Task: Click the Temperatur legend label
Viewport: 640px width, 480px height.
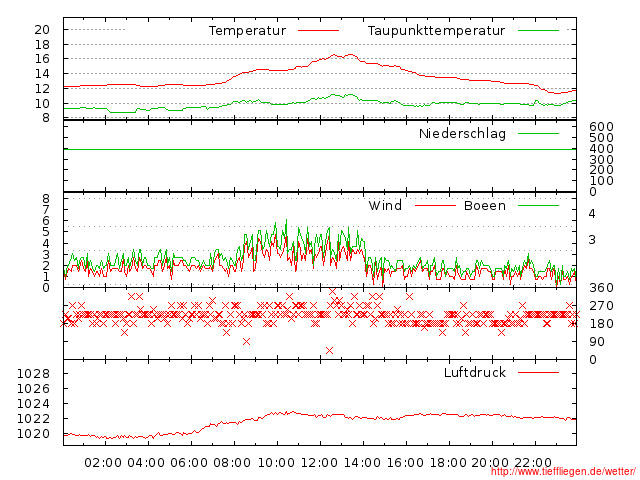Action: click(247, 31)
